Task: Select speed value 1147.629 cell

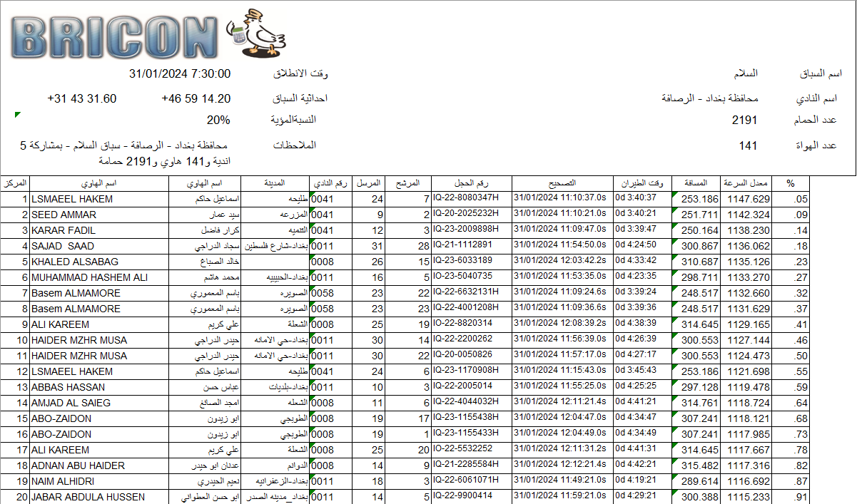Action: (748, 200)
